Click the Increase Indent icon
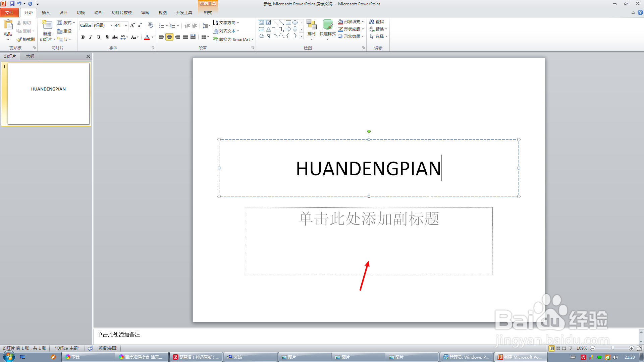The image size is (644, 362). (x=195, y=26)
